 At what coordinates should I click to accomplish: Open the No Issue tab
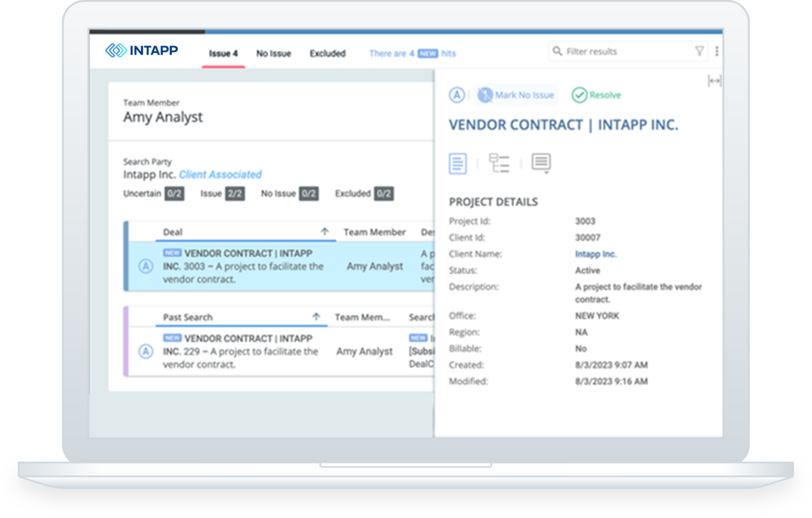coord(273,53)
